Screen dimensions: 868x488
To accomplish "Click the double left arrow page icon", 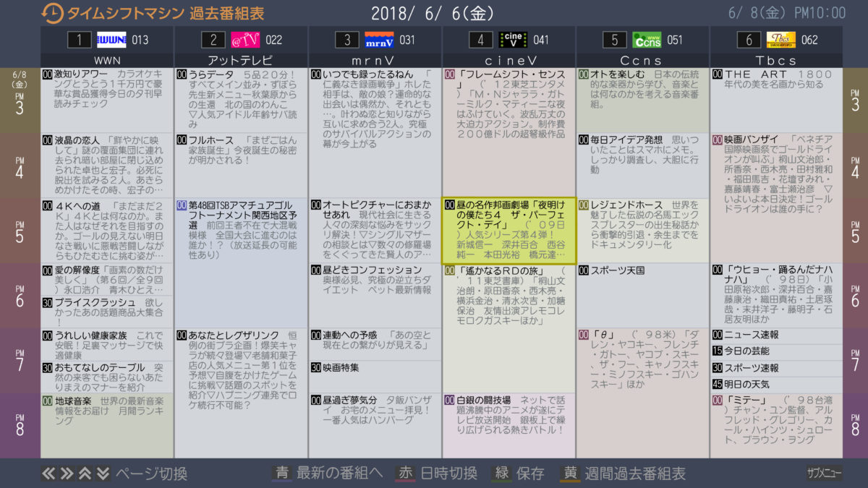I will coord(48,474).
